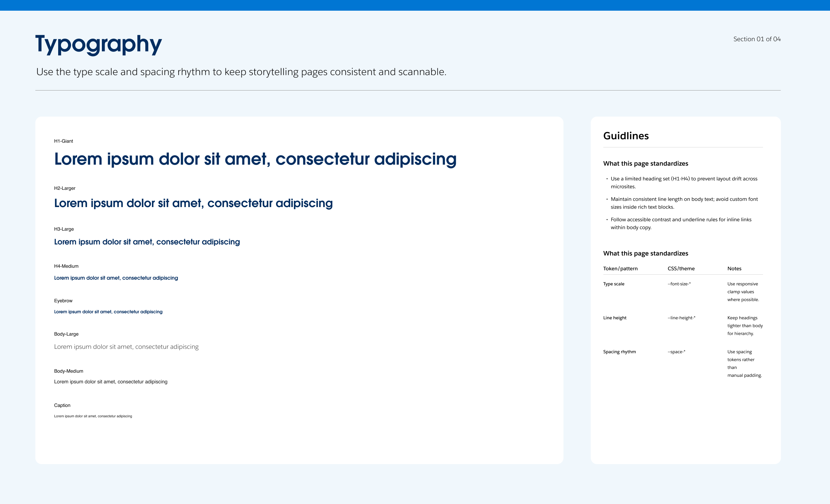Select the Type scale table row
Screen dimensions: 830x504
613,284
